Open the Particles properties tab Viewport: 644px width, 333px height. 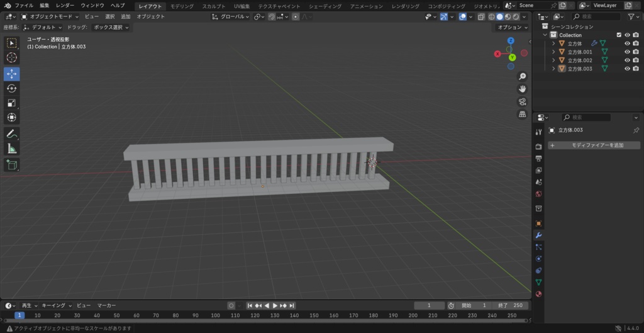click(539, 247)
